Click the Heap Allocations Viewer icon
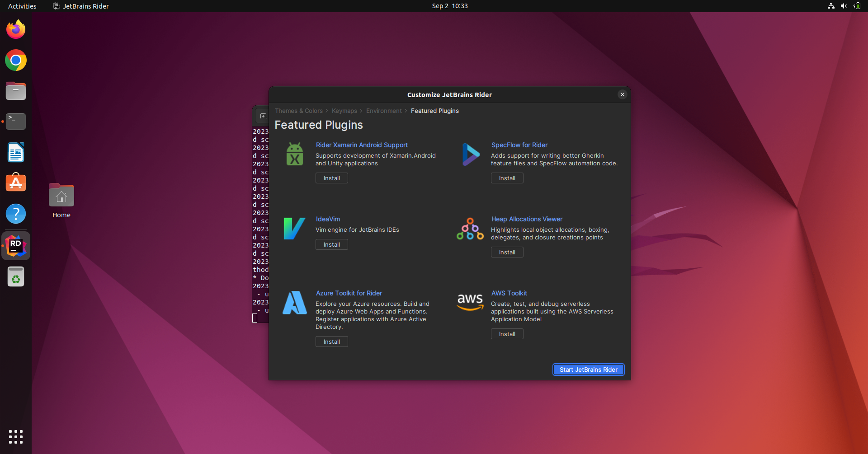The image size is (868, 454). tap(470, 229)
